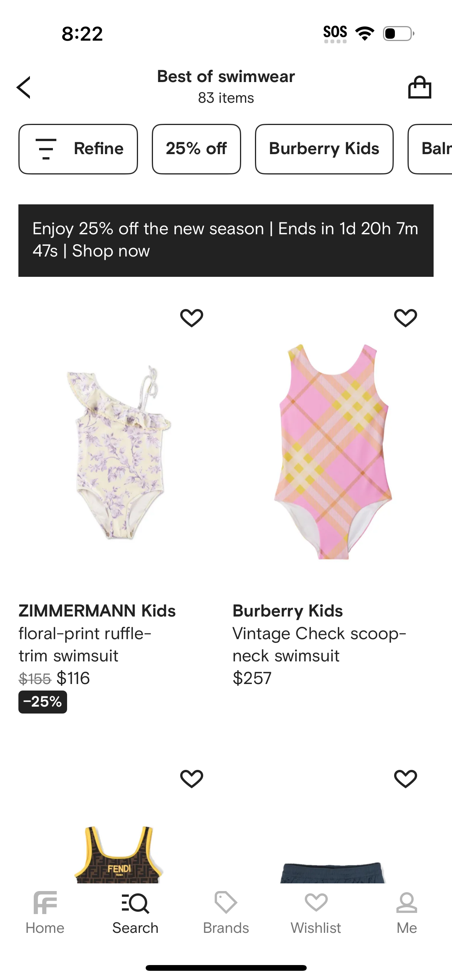Filter by Burberry Kids chip
Screen dimensions: 452x980
324,149
